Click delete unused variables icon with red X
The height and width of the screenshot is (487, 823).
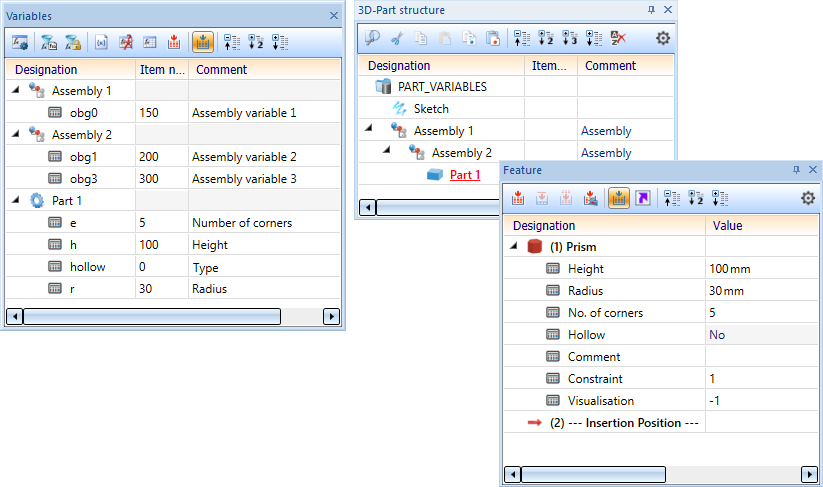pyautogui.click(x=125, y=42)
